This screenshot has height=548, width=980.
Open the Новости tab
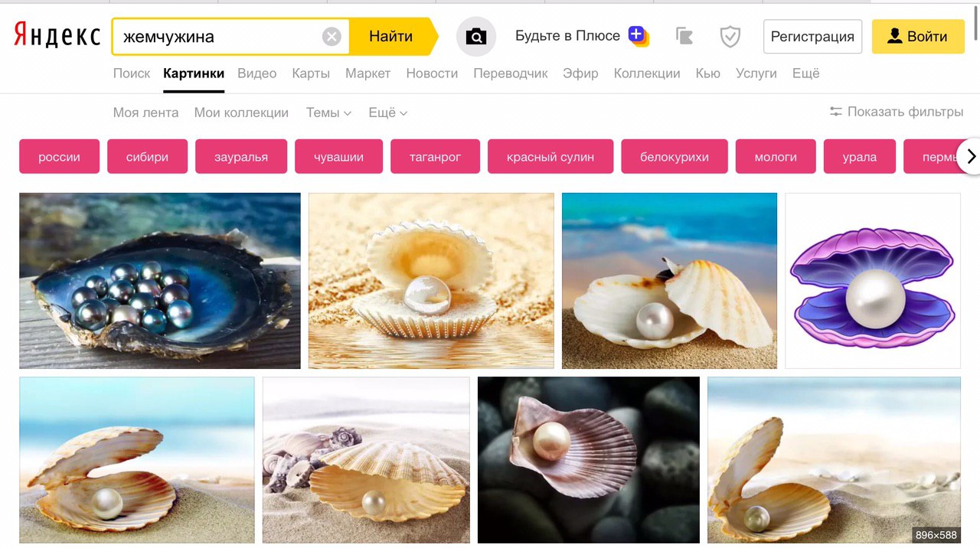[x=432, y=73]
